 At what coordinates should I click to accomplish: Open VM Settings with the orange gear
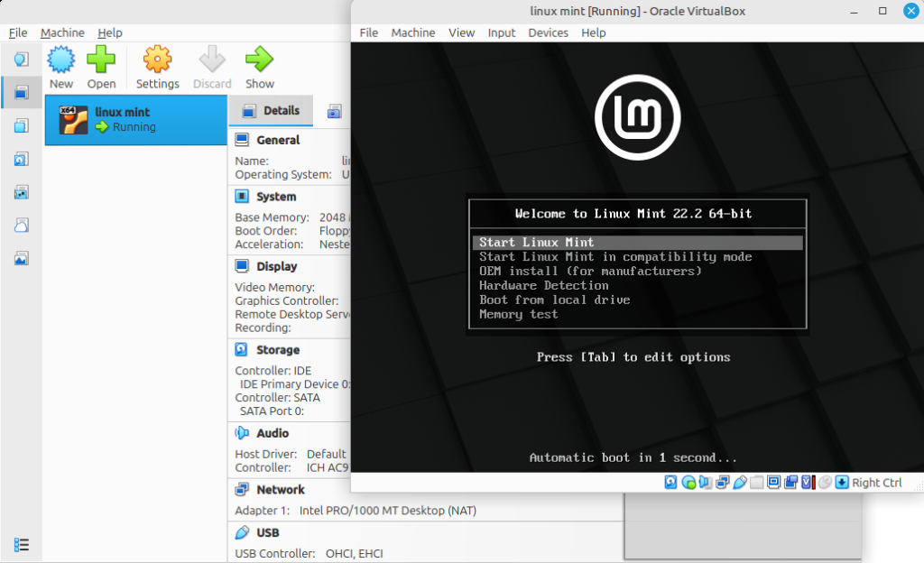tap(157, 61)
